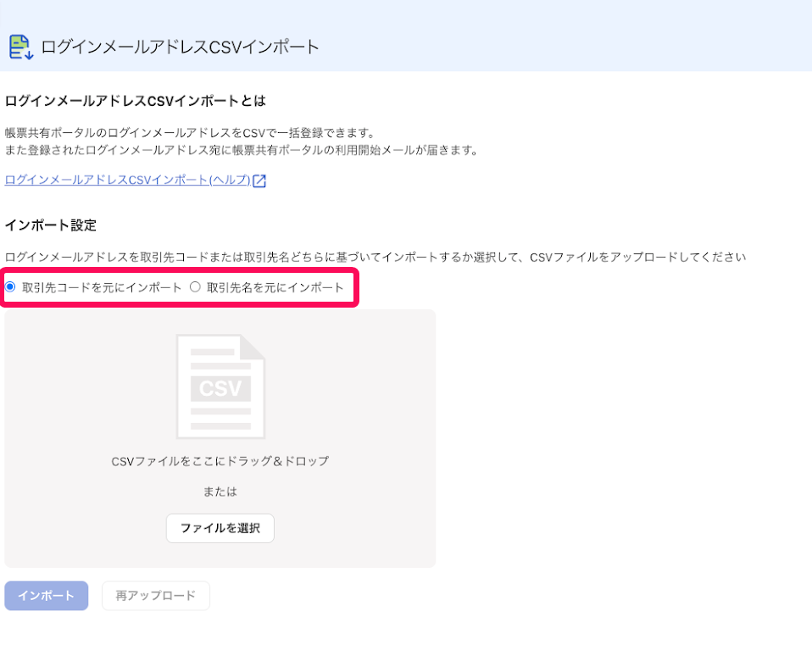Select 取引先名を元にインポート radio option
Screen dimensions: 812x650
195,287
